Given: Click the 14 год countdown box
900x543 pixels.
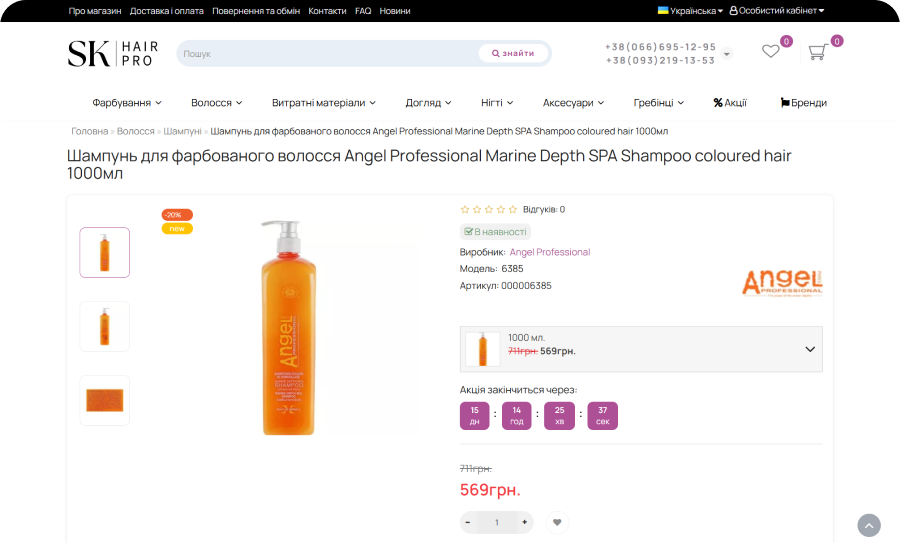Looking at the screenshot, I should click(x=517, y=416).
